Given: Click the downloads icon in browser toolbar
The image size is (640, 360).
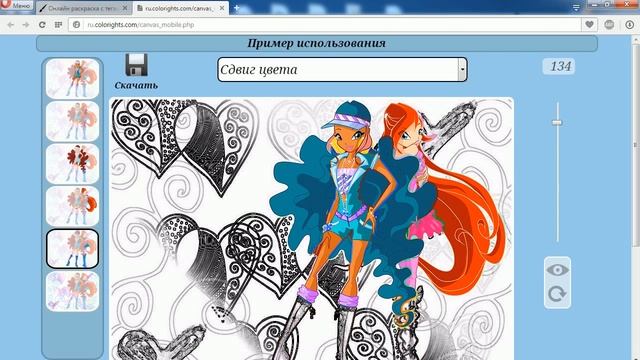Looking at the screenshot, I should click(x=630, y=25).
